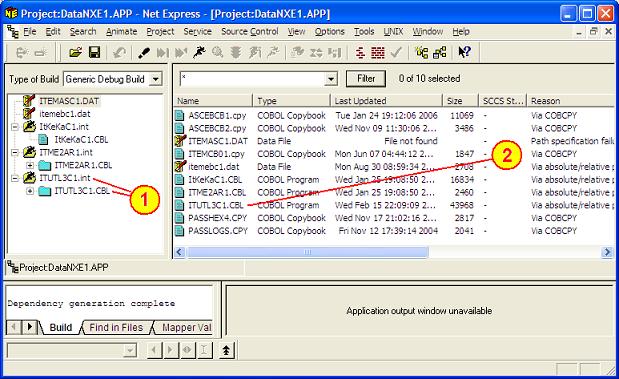Click the save floppy disk toolbar icon
619x379 pixels.
(94, 53)
